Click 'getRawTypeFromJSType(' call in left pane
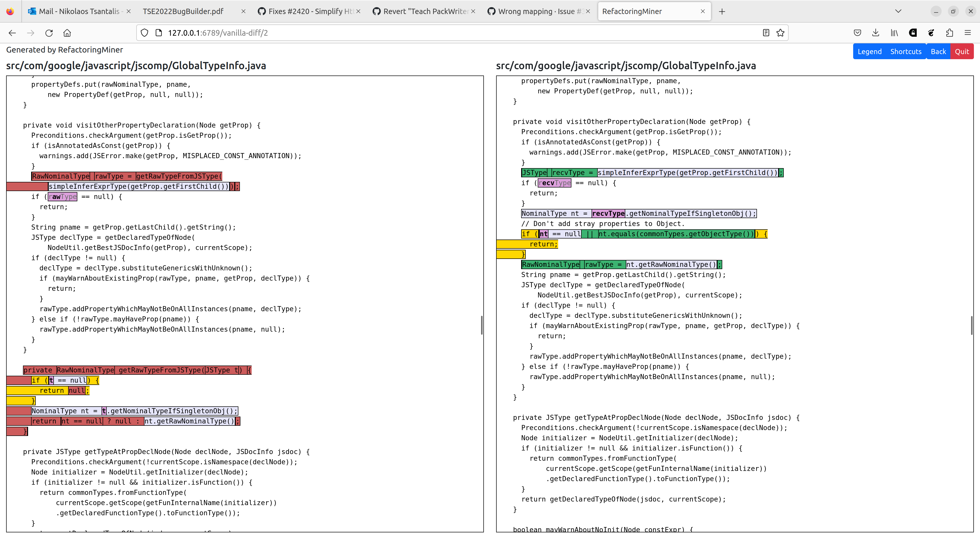Image resolution: width=980 pixels, height=551 pixels. [179, 176]
